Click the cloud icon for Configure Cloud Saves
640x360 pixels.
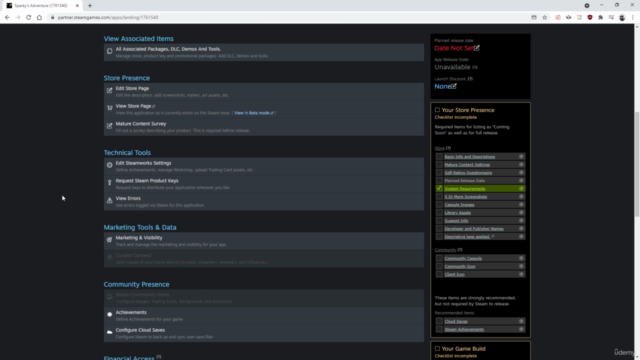coord(109,332)
